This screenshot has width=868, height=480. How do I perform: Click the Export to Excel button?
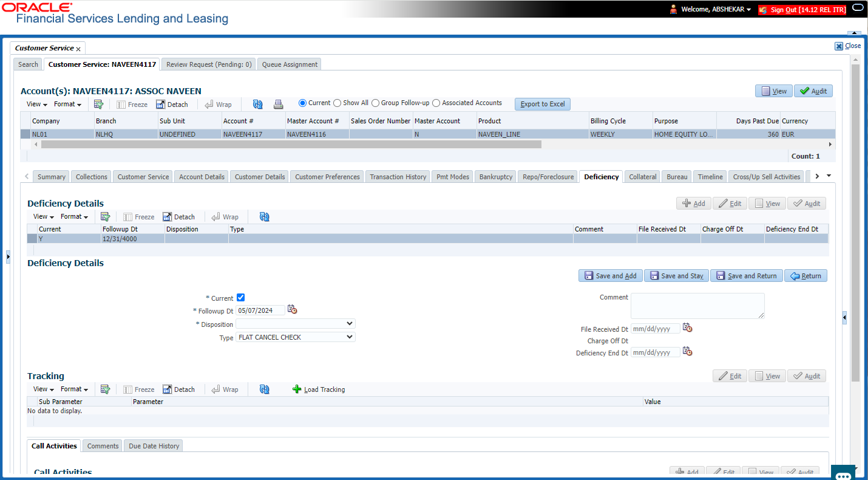[x=543, y=104]
